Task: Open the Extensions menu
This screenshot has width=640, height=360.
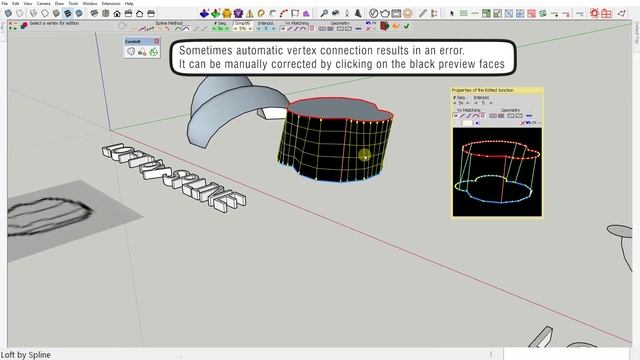Action: point(111,3)
